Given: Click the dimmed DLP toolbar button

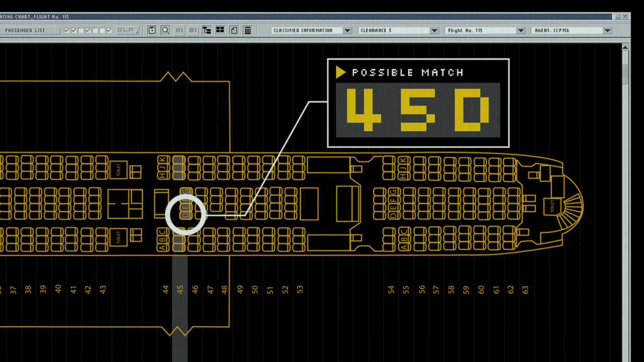Looking at the screenshot, I should pyautogui.click(x=127, y=30).
